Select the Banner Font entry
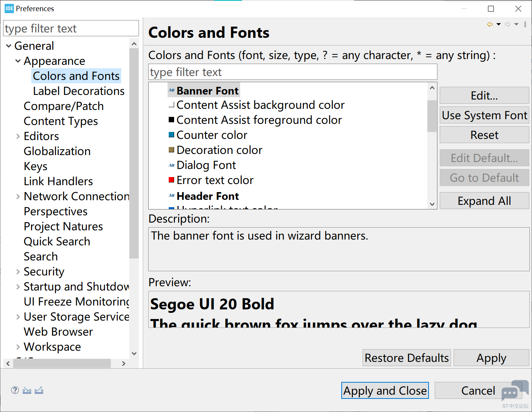The height and width of the screenshot is (412, 532). point(207,91)
